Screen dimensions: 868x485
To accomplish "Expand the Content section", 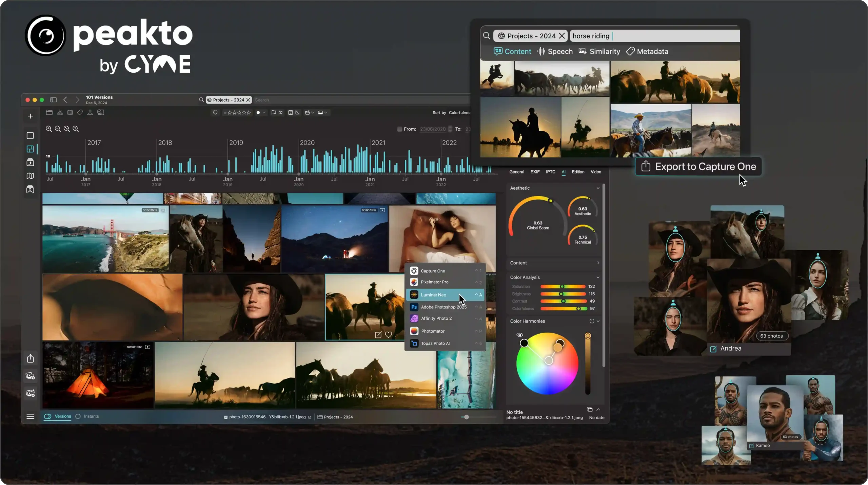I will click(x=598, y=263).
